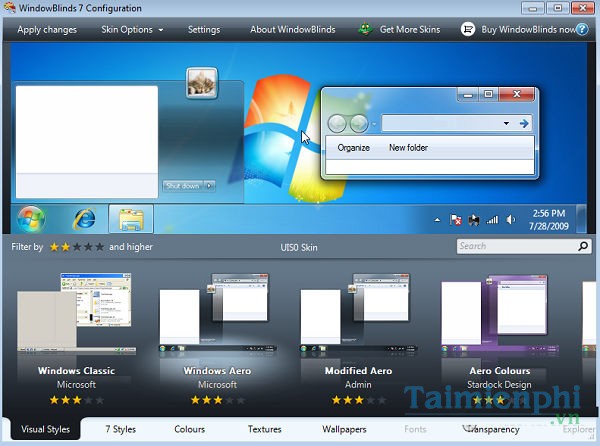The image size is (600, 446).
Task: Click the Get More Skins frog icon
Action: 365,29
